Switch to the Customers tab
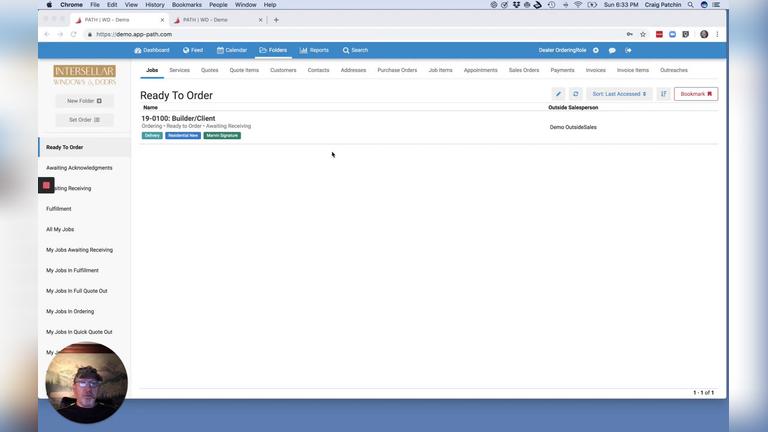The image size is (768, 432). 283,70
